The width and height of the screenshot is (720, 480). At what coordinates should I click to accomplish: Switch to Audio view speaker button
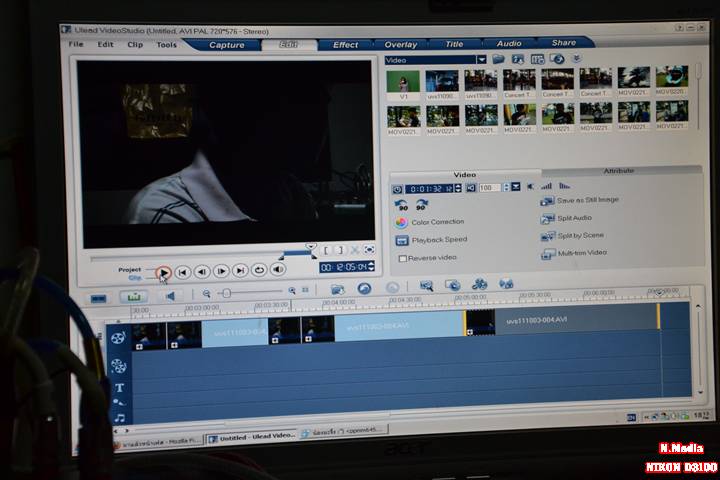[170, 296]
